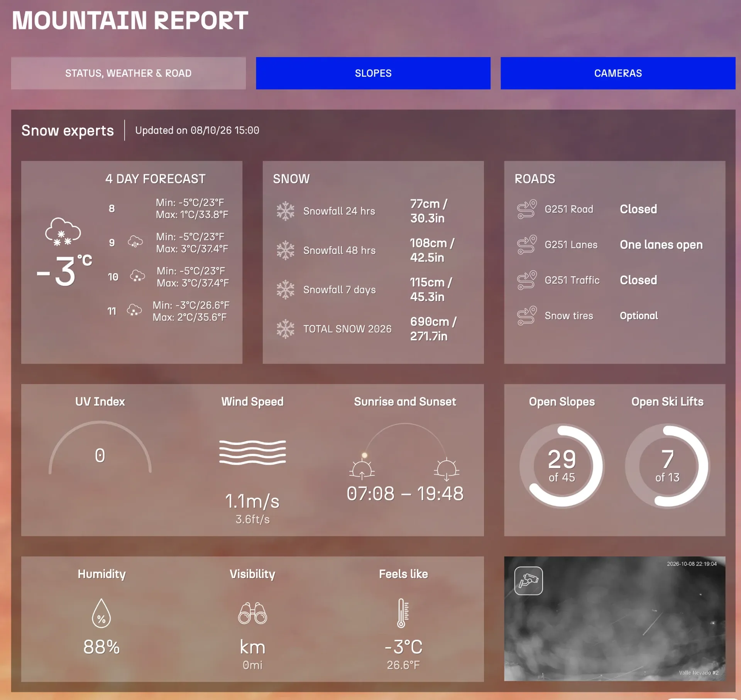The width and height of the screenshot is (741, 700).
Task: Click the current temperature -3°C
Action: pos(64,271)
